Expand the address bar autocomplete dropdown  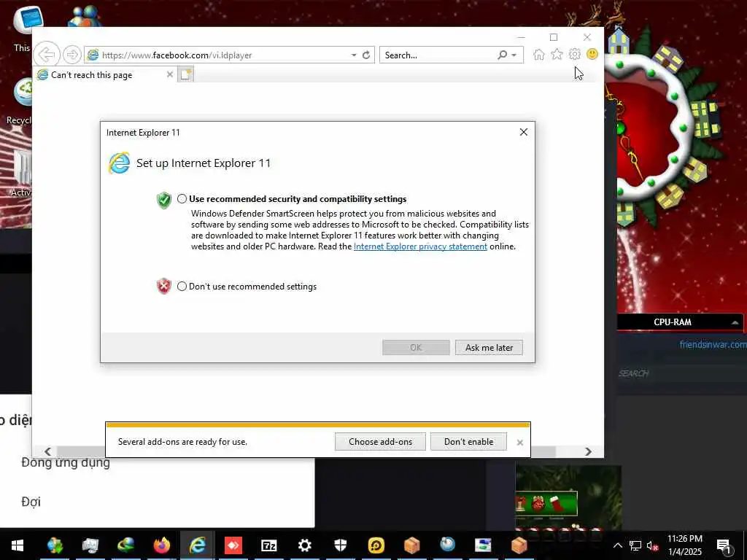(x=354, y=55)
